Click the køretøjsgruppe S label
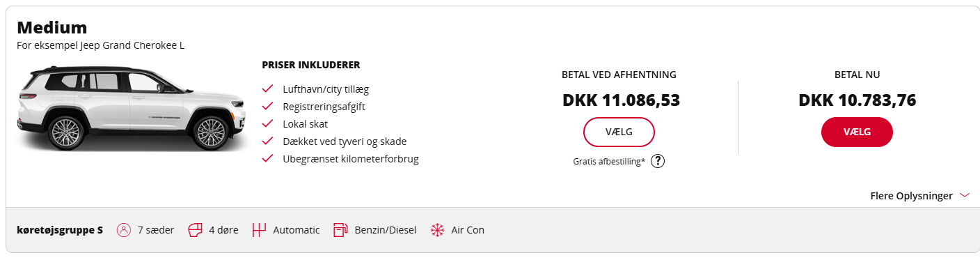 pyautogui.click(x=59, y=230)
